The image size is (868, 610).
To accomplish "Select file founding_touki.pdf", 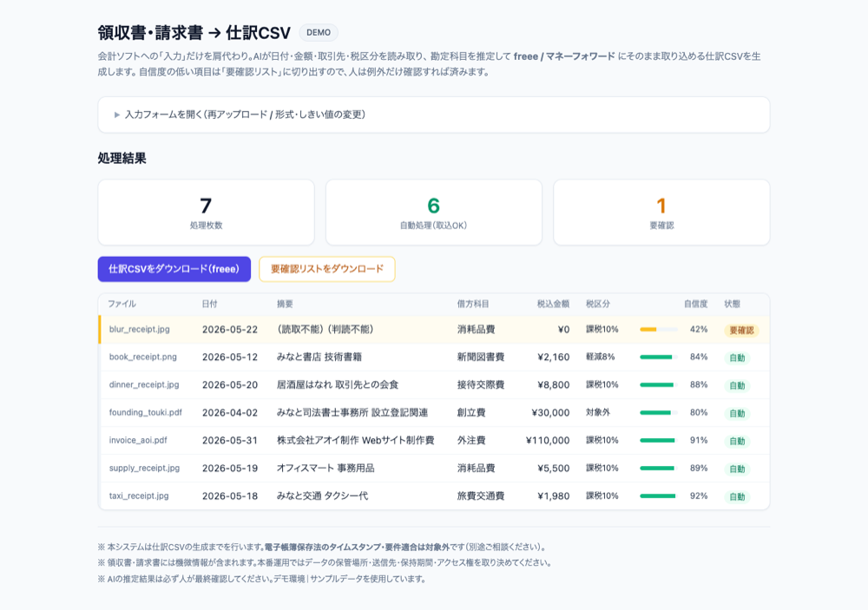I will pyautogui.click(x=146, y=412).
